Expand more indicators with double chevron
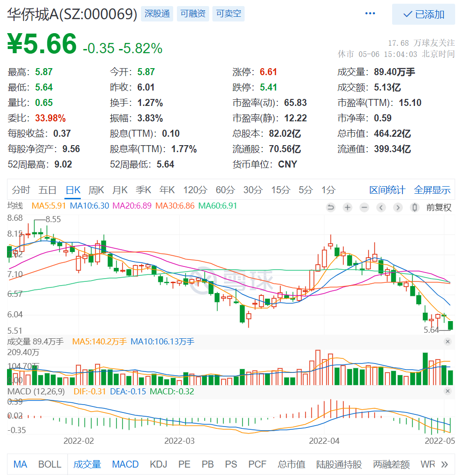The height and width of the screenshot is (476, 457). [444, 464]
